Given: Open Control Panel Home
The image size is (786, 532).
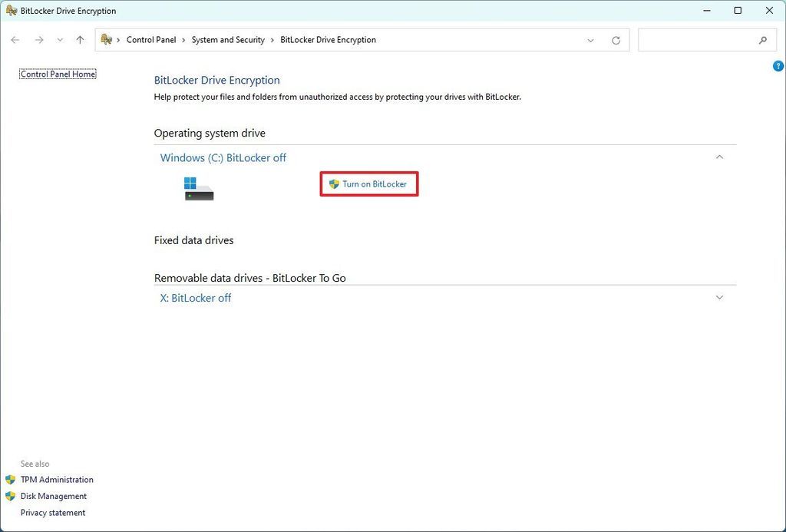Looking at the screenshot, I should pos(58,74).
